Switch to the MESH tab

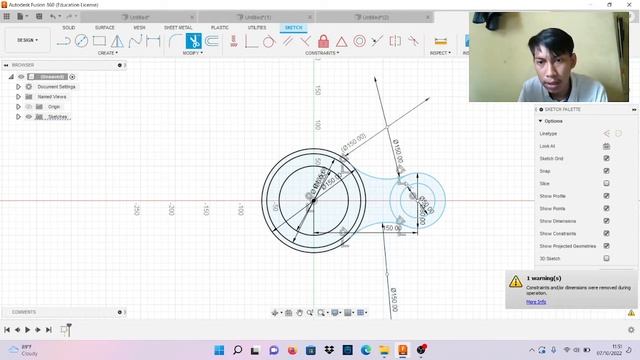coord(139,27)
